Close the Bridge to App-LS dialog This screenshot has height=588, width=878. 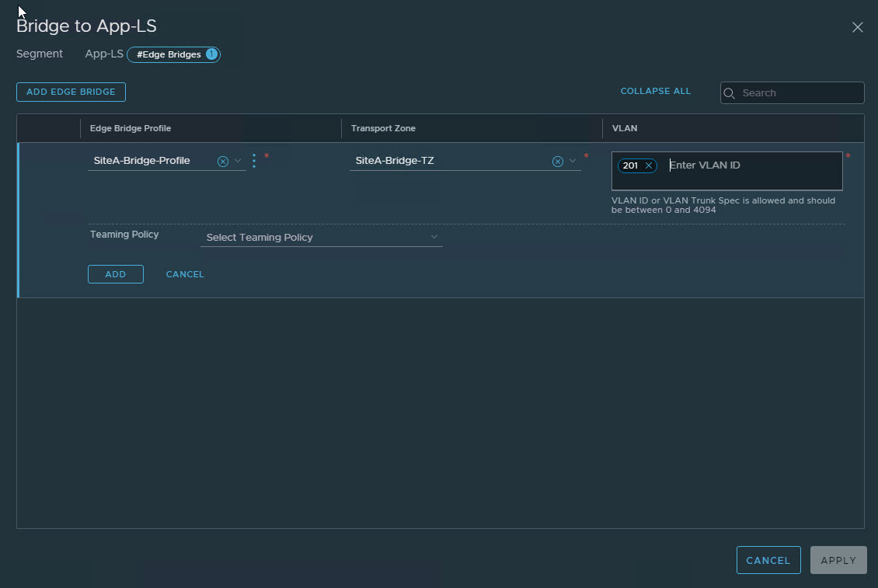click(x=857, y=27)
